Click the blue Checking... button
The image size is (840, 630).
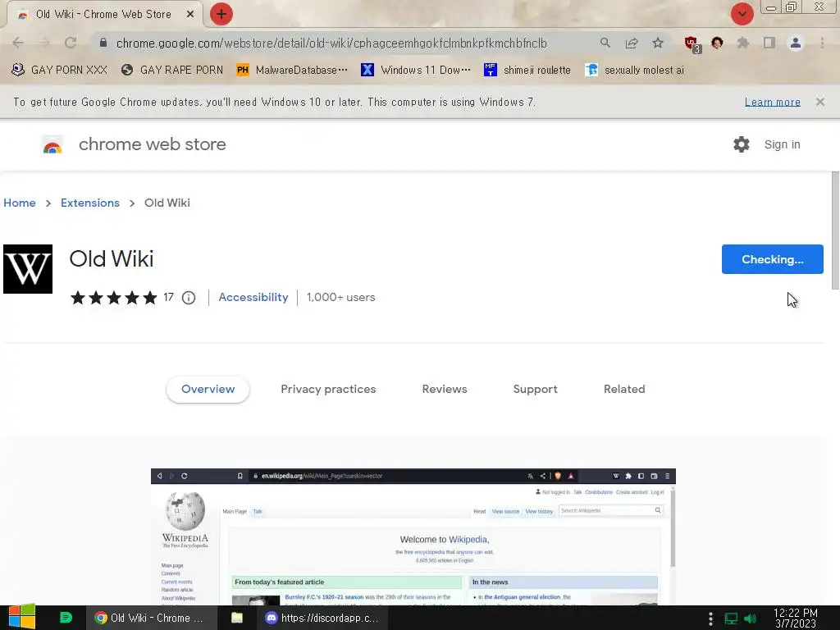772,259
